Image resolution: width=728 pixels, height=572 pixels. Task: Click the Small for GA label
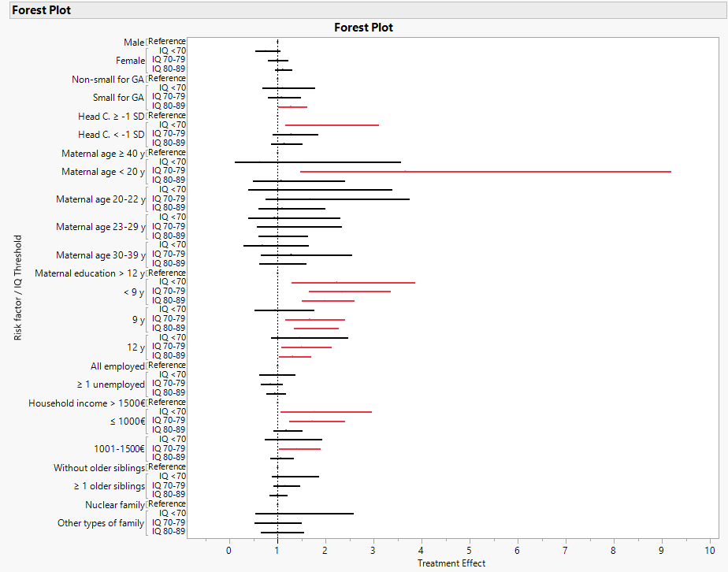click(x=118, y=97)
